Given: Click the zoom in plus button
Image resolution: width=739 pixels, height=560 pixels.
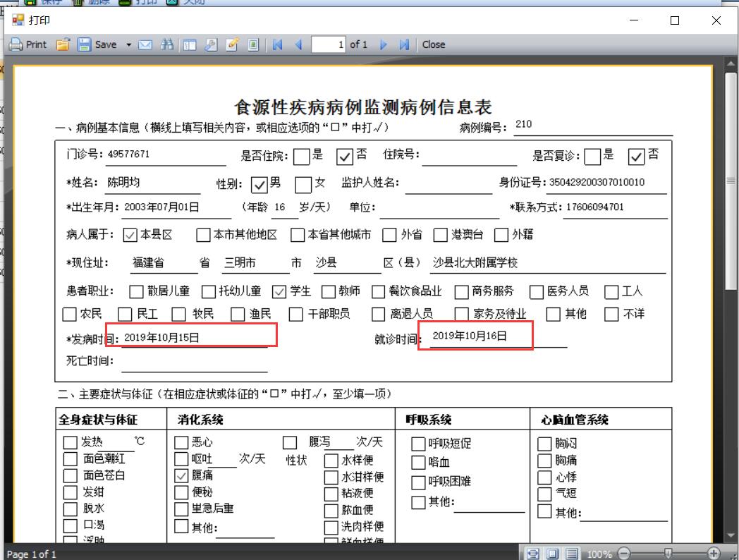Looking at the screenshot, I should pyautogui.click(x=714, y=554).
